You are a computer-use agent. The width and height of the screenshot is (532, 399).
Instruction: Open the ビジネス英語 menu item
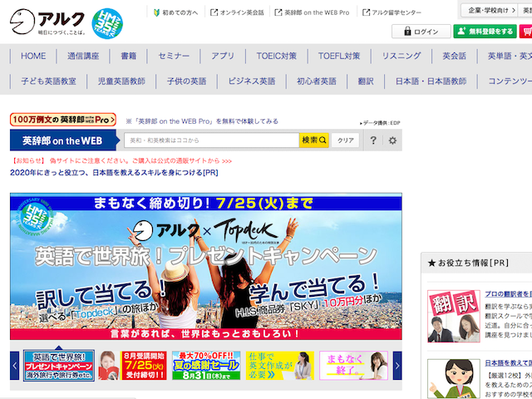pos(252,81)
